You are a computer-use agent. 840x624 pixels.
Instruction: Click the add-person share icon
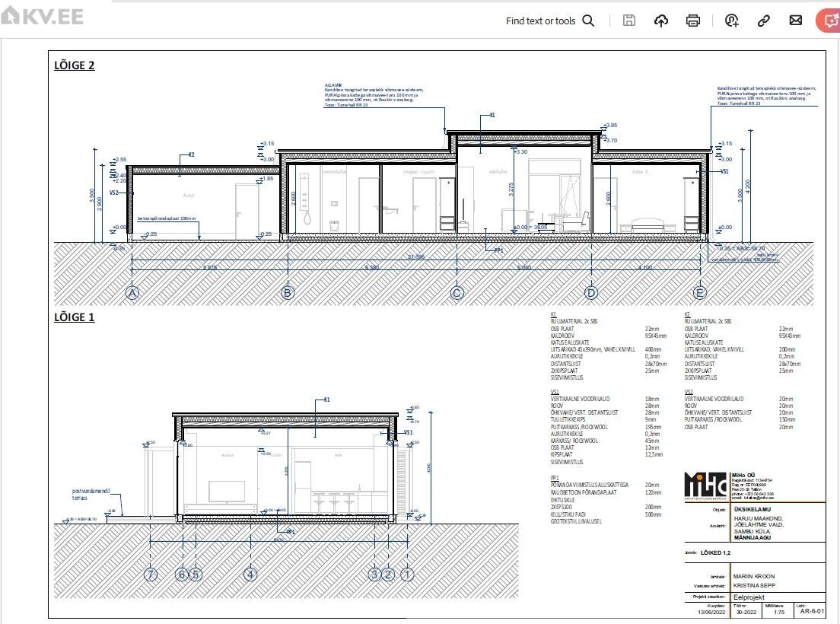[x=732, y=21]
